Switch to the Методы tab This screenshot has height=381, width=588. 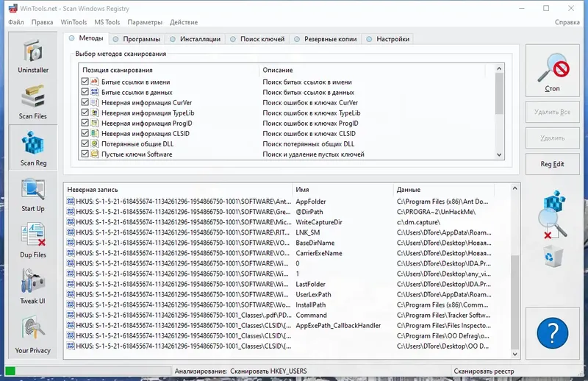86,38
